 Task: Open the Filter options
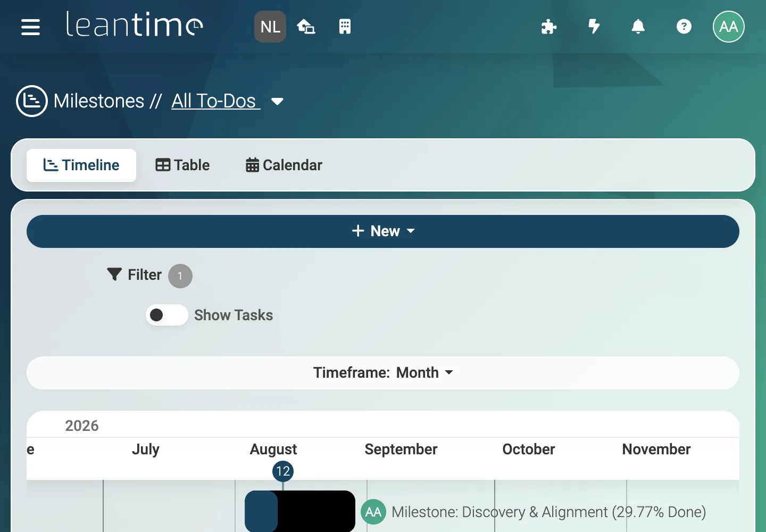(x=135, y=275)
